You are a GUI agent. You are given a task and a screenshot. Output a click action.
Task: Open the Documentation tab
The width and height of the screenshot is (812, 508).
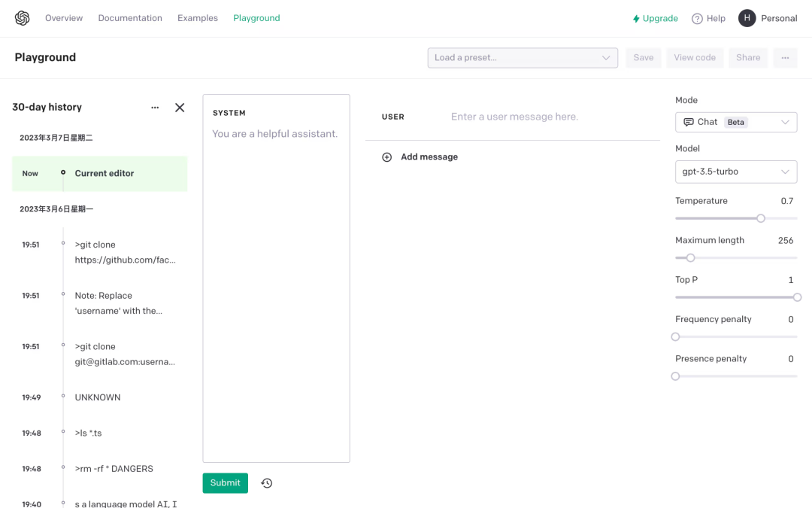(x=130, y=18)
